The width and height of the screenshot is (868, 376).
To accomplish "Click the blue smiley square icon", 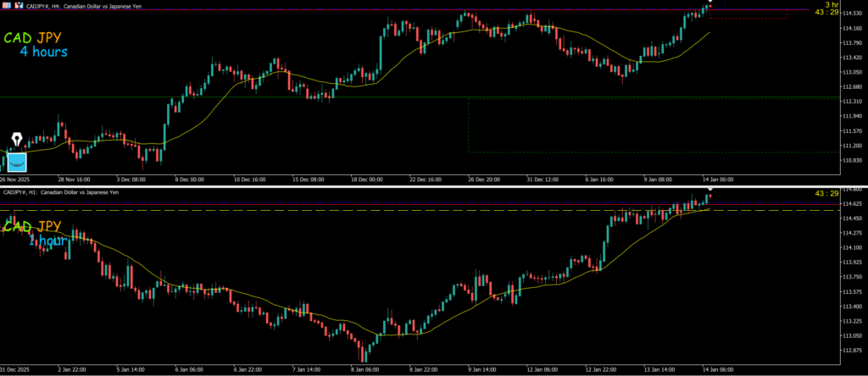I will [x=17, y=161].
